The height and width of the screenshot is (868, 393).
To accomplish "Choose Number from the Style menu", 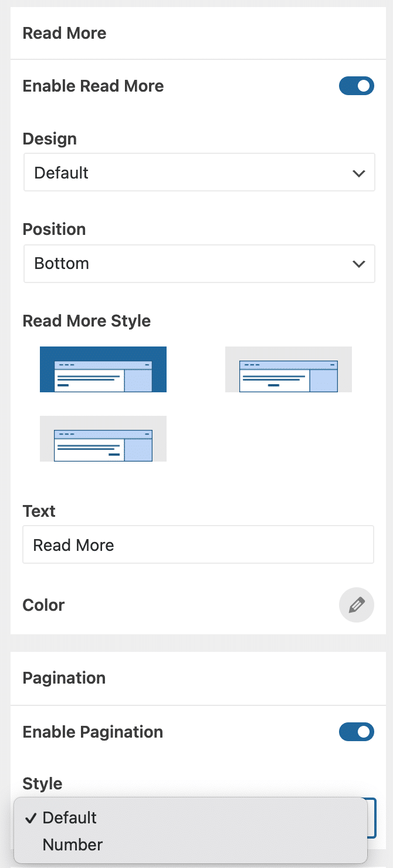I will click(x=73, y=845).
